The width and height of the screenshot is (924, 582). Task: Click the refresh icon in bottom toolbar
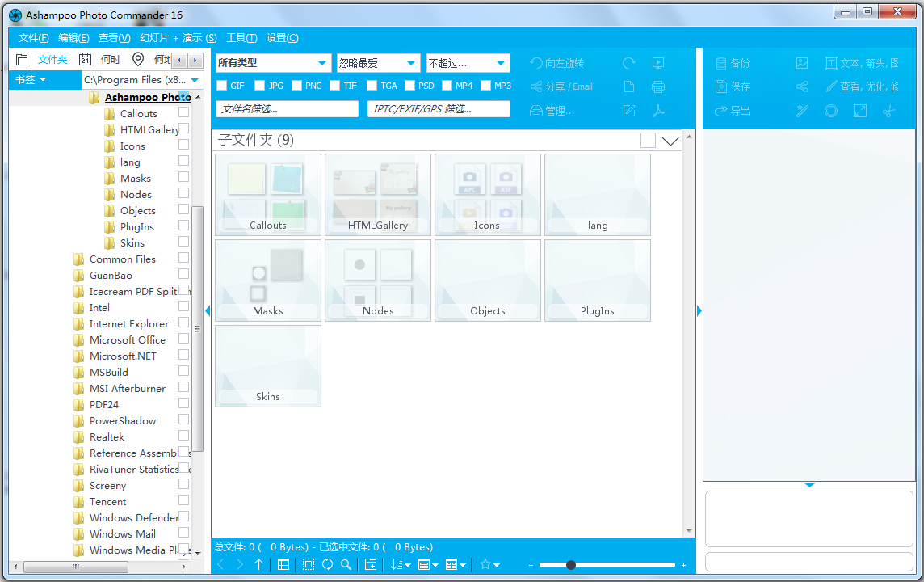click(327, 565)
